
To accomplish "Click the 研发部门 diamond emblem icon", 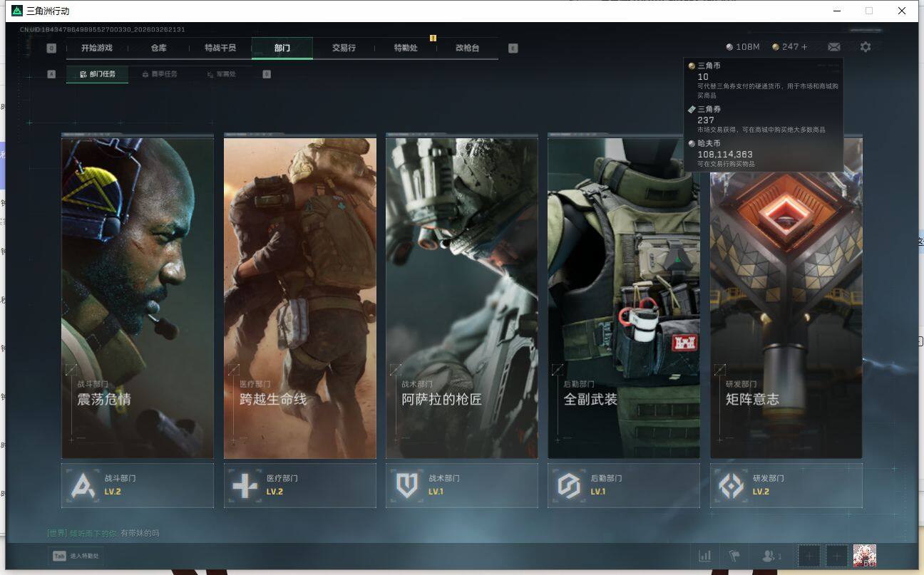I will coord(731,486).
